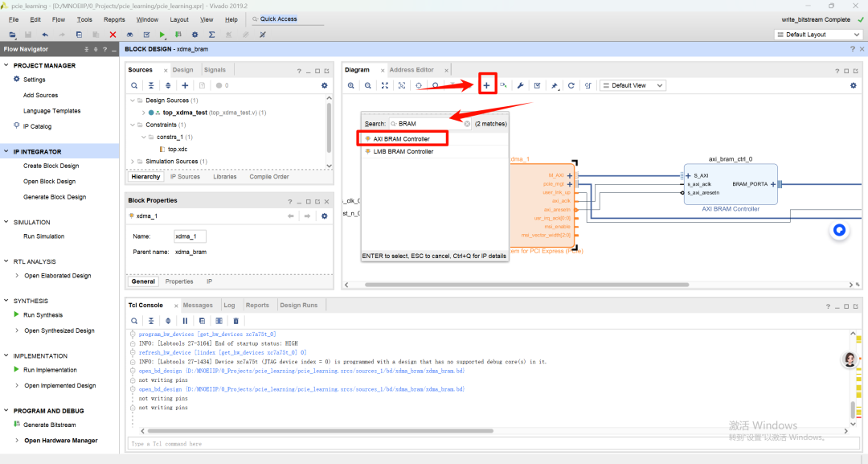Open the Sources panel settings gear icon
This screenshot has height=464, width=868.
(x=325, y=85)
